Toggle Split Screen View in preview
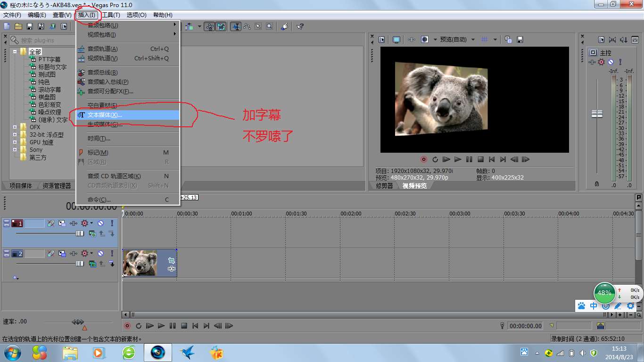The width and height of the screenshot is (644, 362). [425, 40]
